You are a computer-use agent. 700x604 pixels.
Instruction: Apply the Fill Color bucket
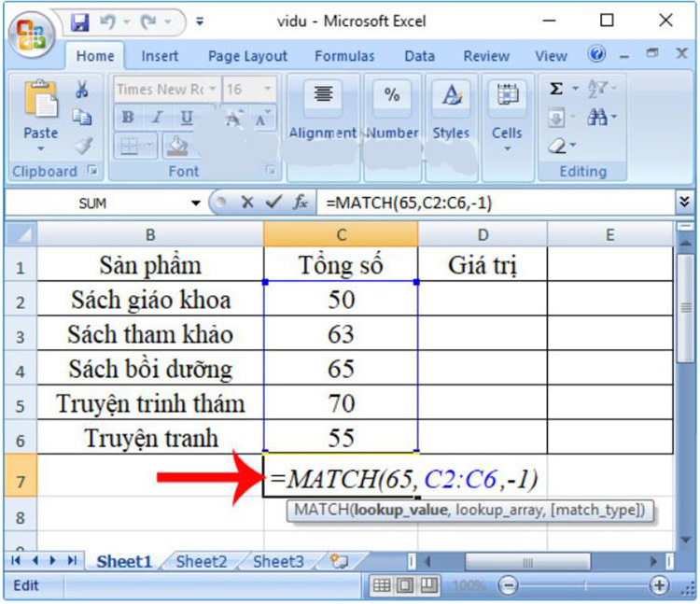point(177,146)
